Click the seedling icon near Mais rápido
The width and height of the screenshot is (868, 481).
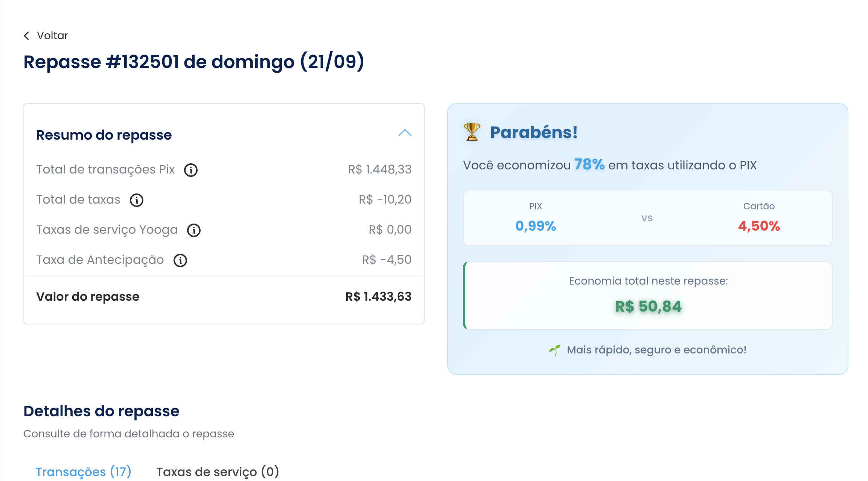pyautogui.click(x=554, y=350)
